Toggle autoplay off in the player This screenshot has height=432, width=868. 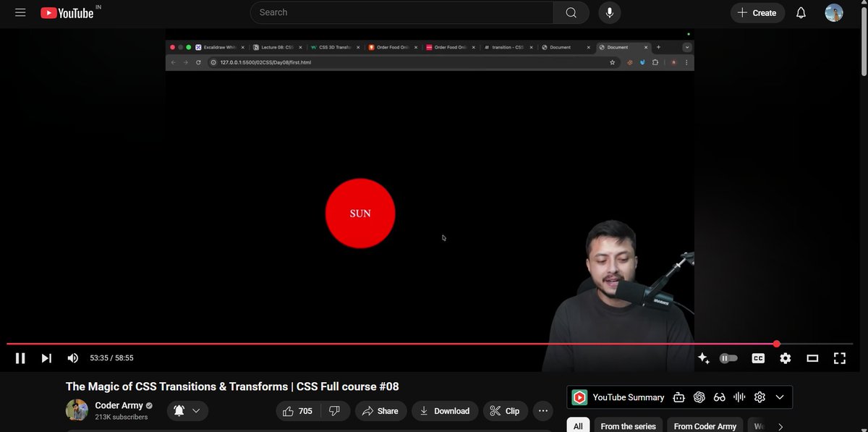(x=728, y=357)
